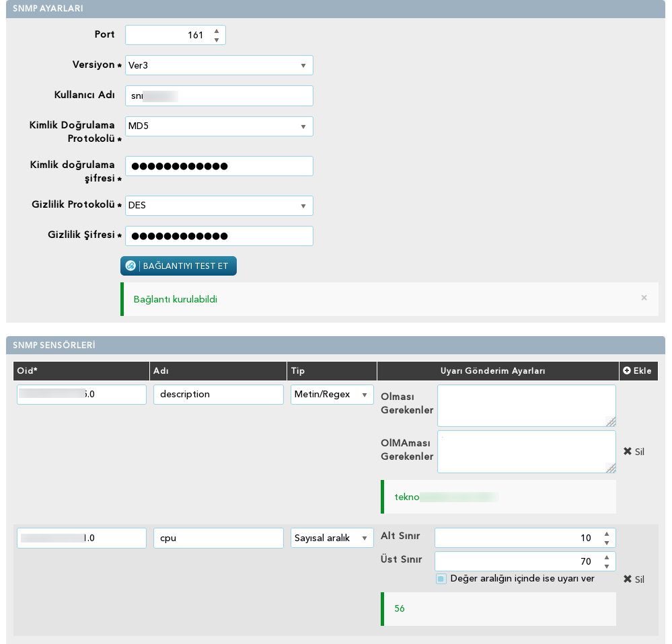Click the sensor result value 56
The height and width of the screenshot is (644, 672).
400,608
